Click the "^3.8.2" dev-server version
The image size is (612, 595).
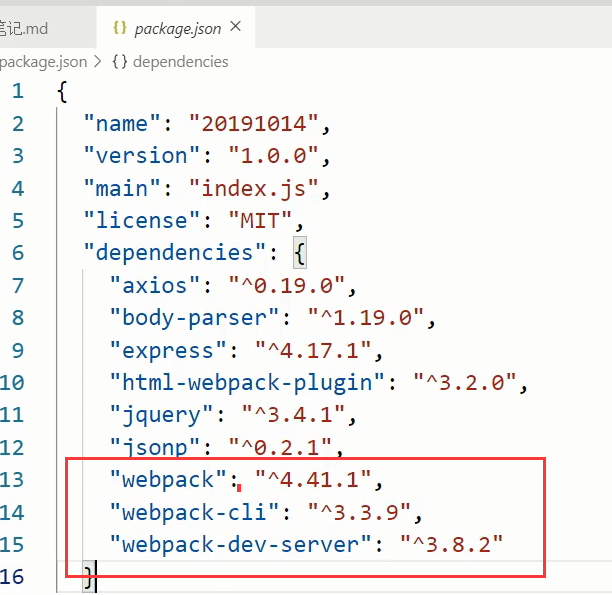pyautogui.click(x=452, y=544)
